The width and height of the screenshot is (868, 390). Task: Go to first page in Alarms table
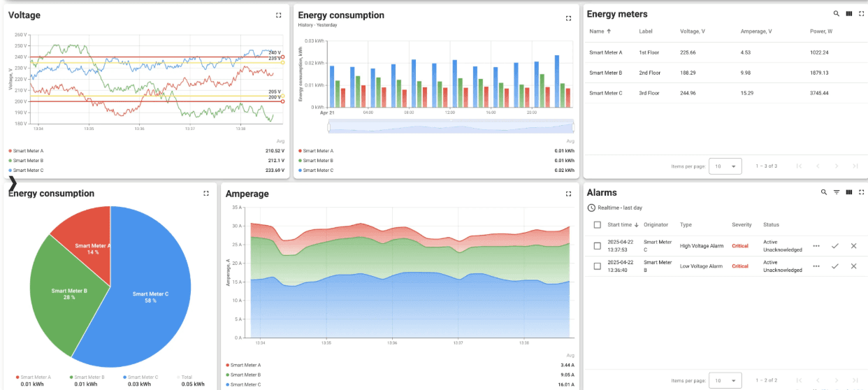[x=799, y=380]
